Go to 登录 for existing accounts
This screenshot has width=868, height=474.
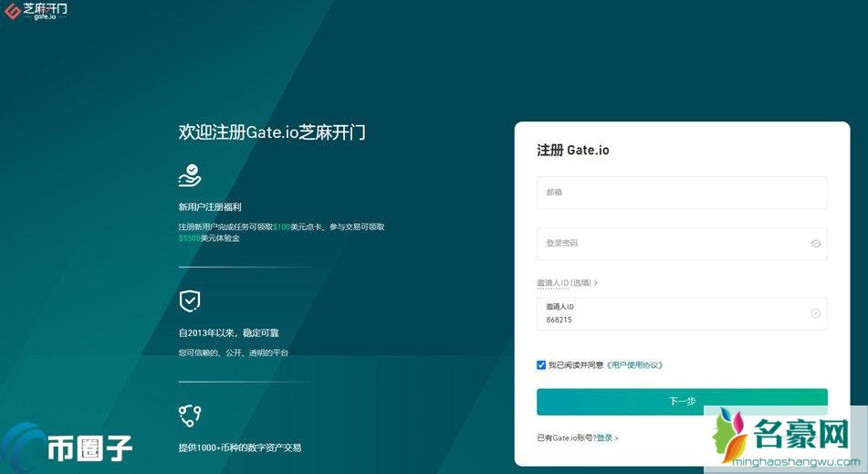tap(606, 438)
